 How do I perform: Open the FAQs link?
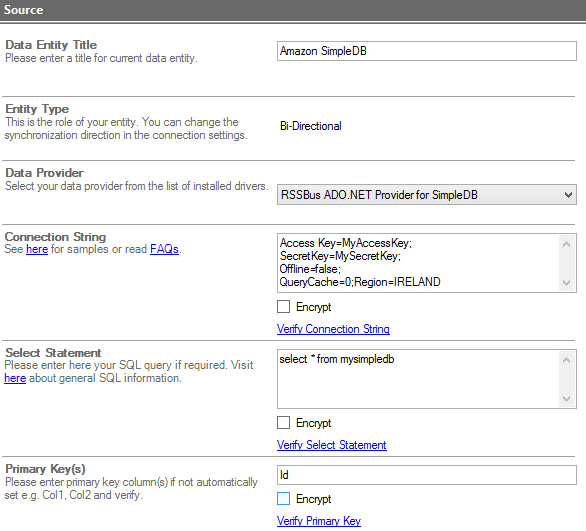click(164, 249)
